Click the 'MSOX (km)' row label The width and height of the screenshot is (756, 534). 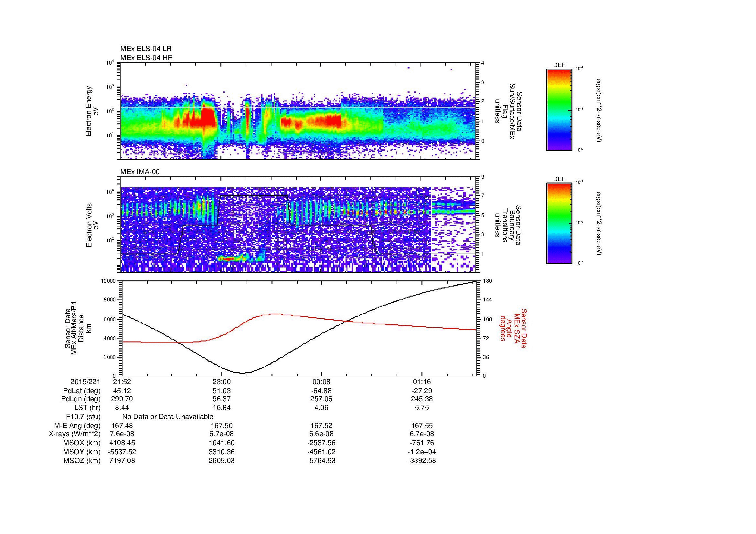tap(82, 443)
